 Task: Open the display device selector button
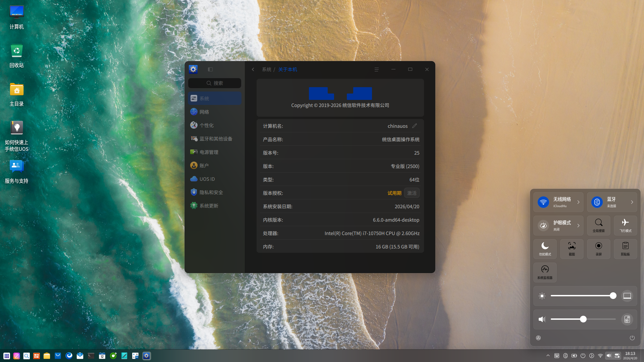[627, 296]
